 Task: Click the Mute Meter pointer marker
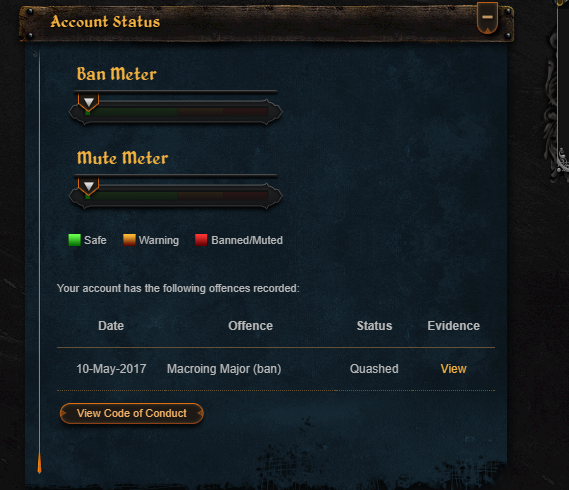(x=89, y=186)
